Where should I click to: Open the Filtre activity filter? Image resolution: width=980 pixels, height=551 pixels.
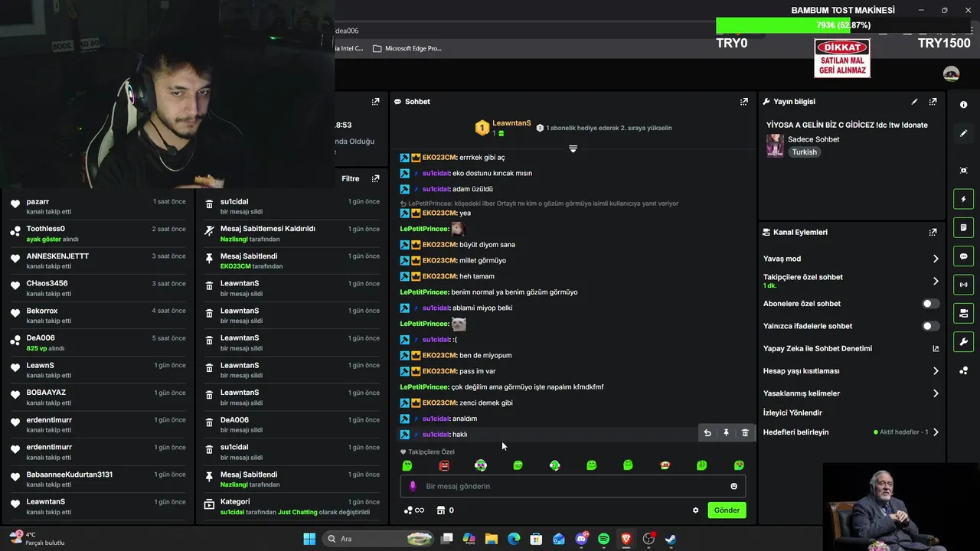350,178
